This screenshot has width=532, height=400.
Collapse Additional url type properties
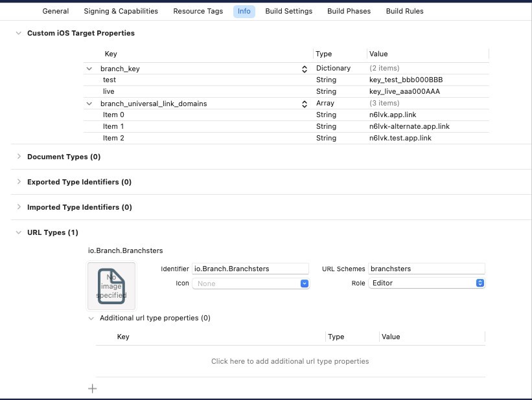(91, 318)
